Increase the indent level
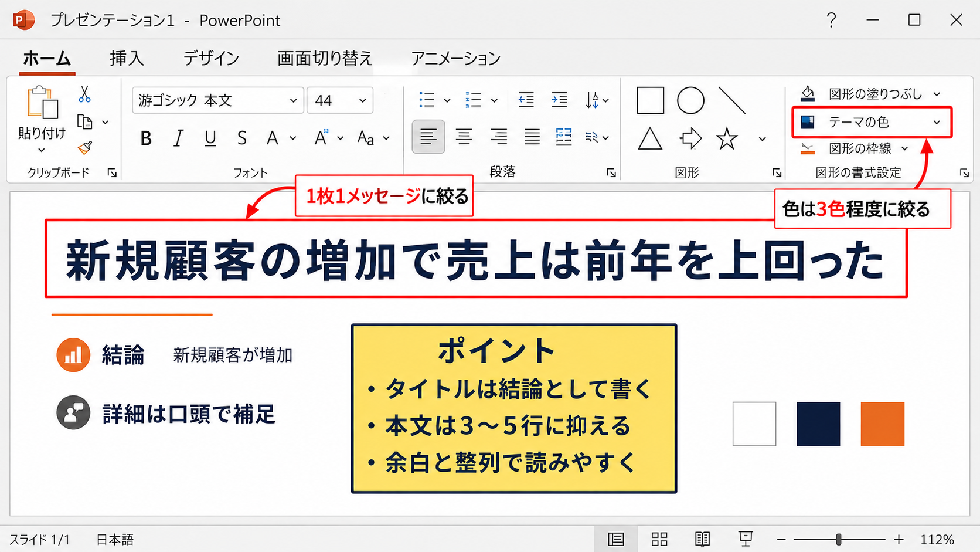Screen dimensions: 980x552 (560, 100)
